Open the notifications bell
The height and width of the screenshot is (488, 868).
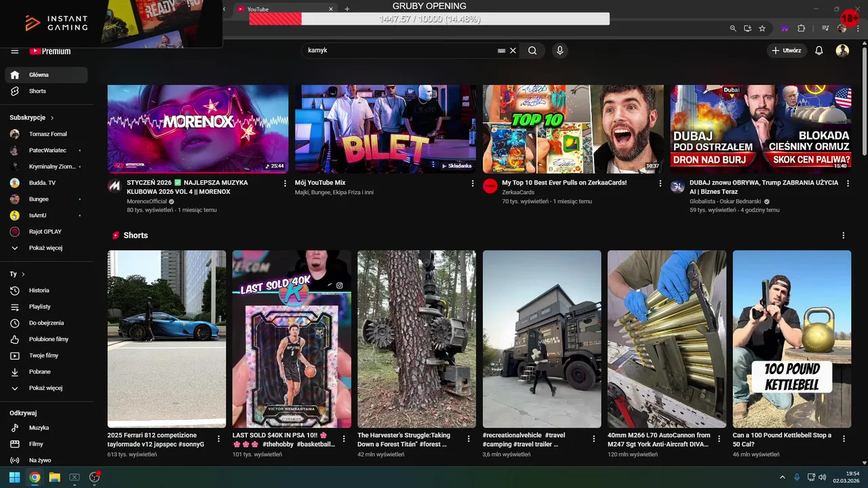pyautogui.click(x=819, y=50)
